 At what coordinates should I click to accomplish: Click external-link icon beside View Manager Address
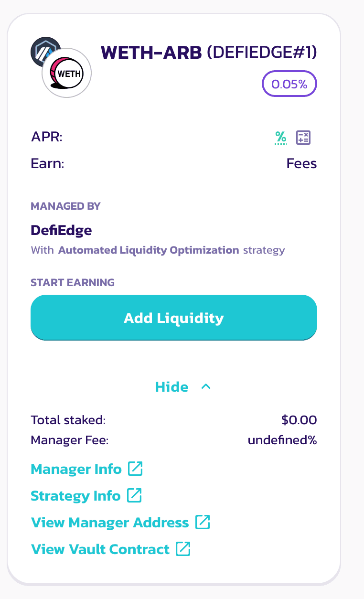203,523
